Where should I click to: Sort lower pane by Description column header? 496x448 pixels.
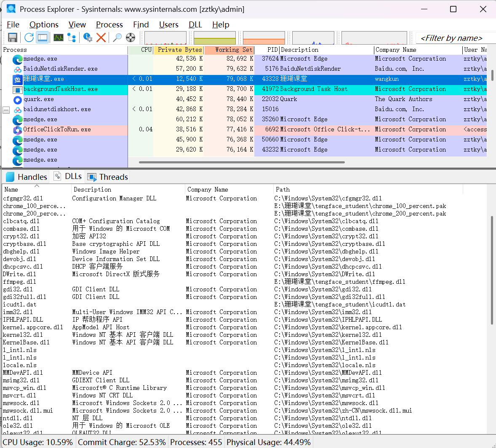128,189
